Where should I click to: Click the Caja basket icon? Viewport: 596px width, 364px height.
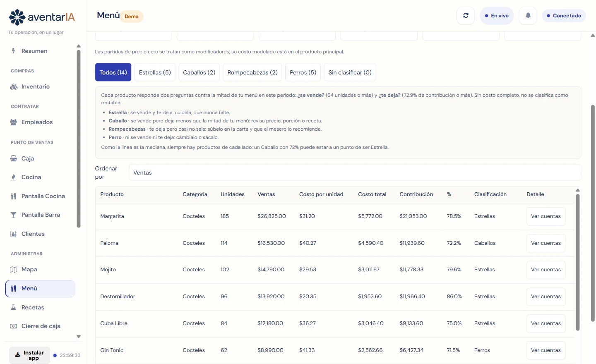[14, 158]
